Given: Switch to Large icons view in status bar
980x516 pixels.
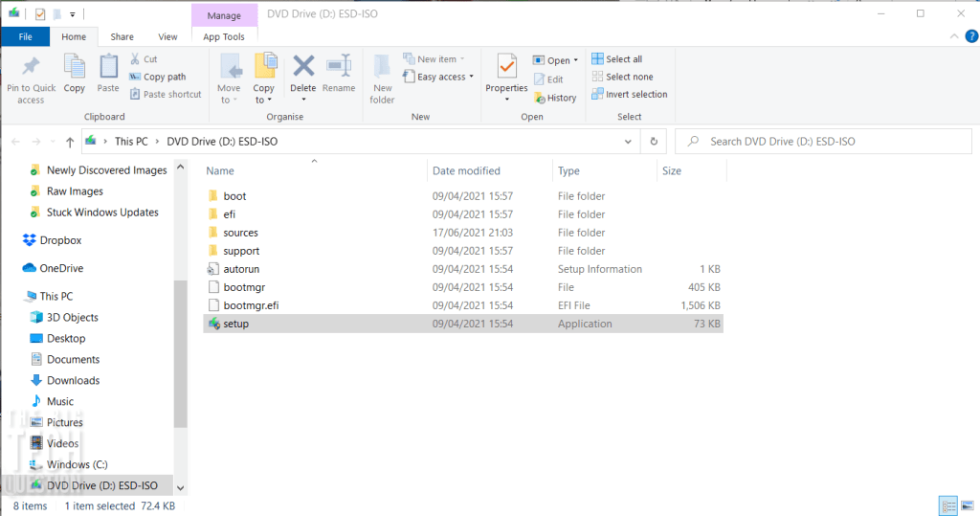Looking at the screenshot, I should point(968,505).
